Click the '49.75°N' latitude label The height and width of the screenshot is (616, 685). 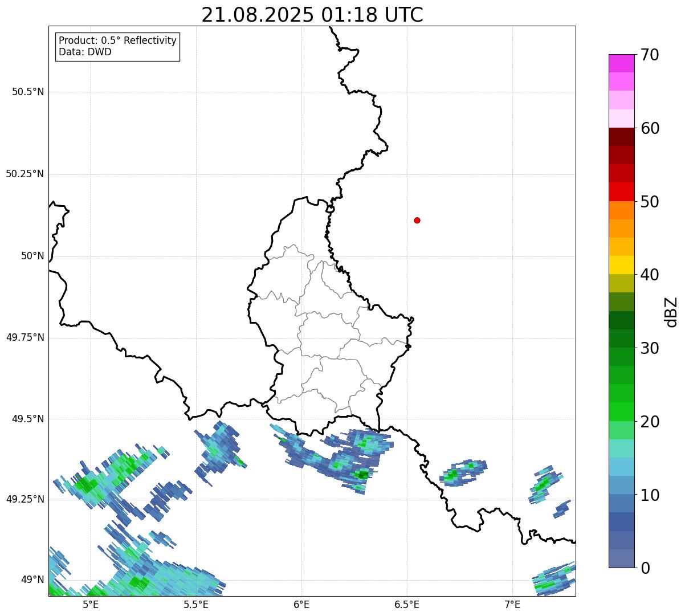[x=25, y=337]
